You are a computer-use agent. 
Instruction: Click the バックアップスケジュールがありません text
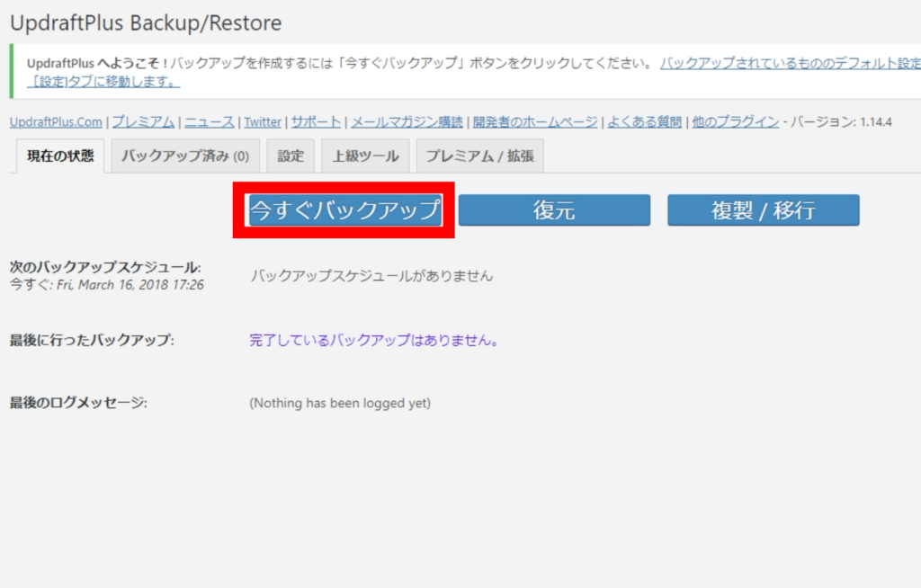pyautogui.click(x=371, y=275)
